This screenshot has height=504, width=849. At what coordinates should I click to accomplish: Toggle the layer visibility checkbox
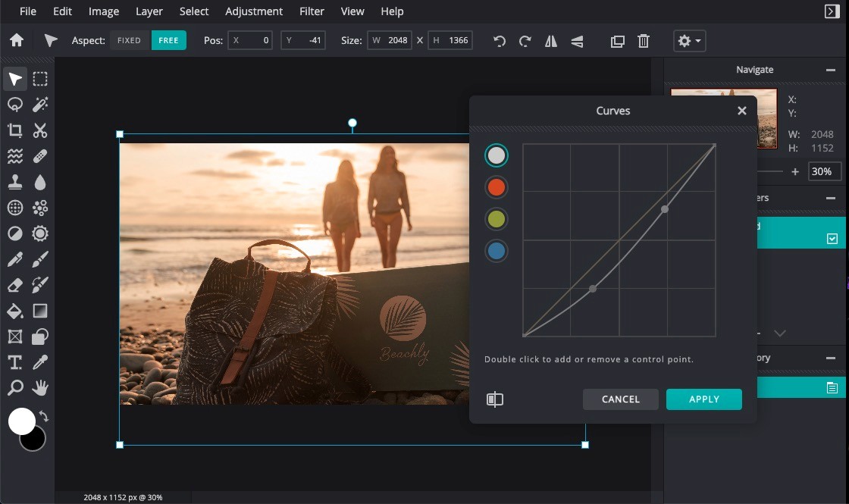[x=832, y=237]
